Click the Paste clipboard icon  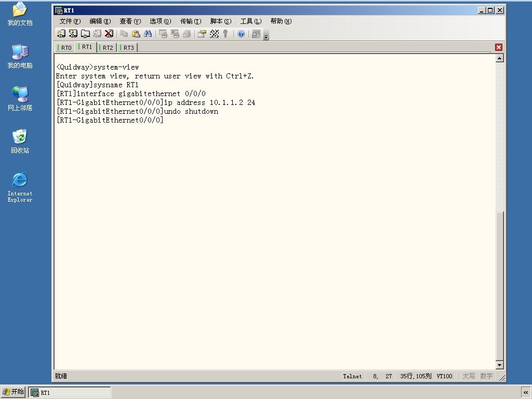click(x=136, y=34)
